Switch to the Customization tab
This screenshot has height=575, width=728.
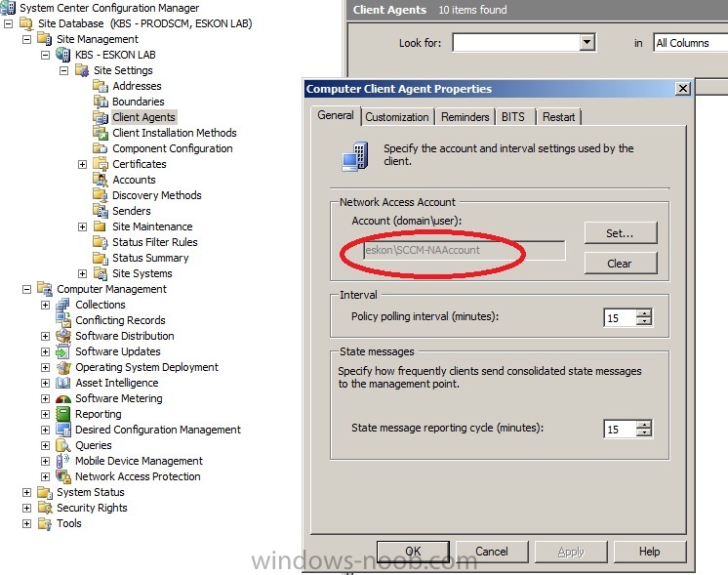(397, 117)
